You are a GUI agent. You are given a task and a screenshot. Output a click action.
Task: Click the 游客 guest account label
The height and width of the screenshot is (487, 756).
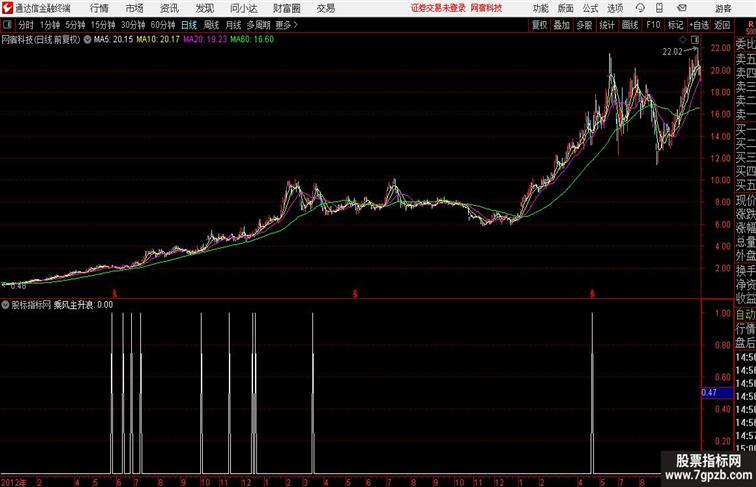723,8
